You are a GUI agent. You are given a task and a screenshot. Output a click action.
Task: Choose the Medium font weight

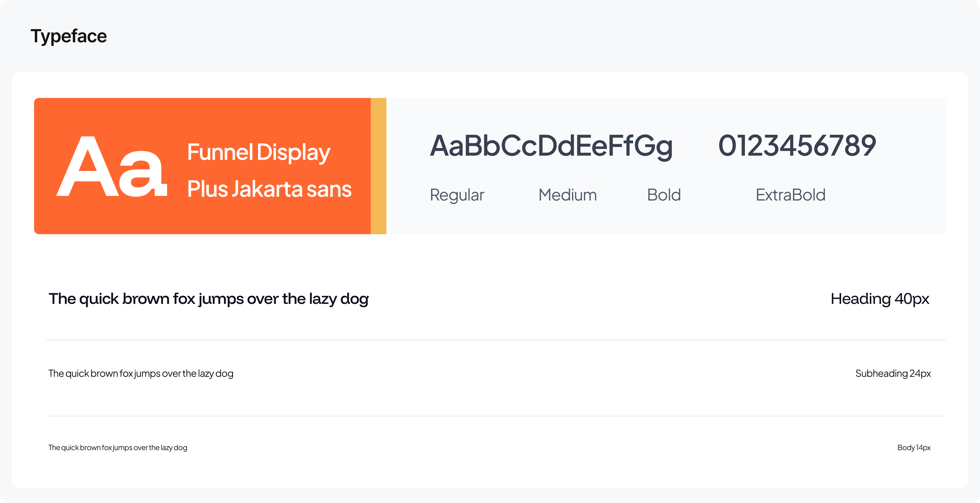[568, 195]
